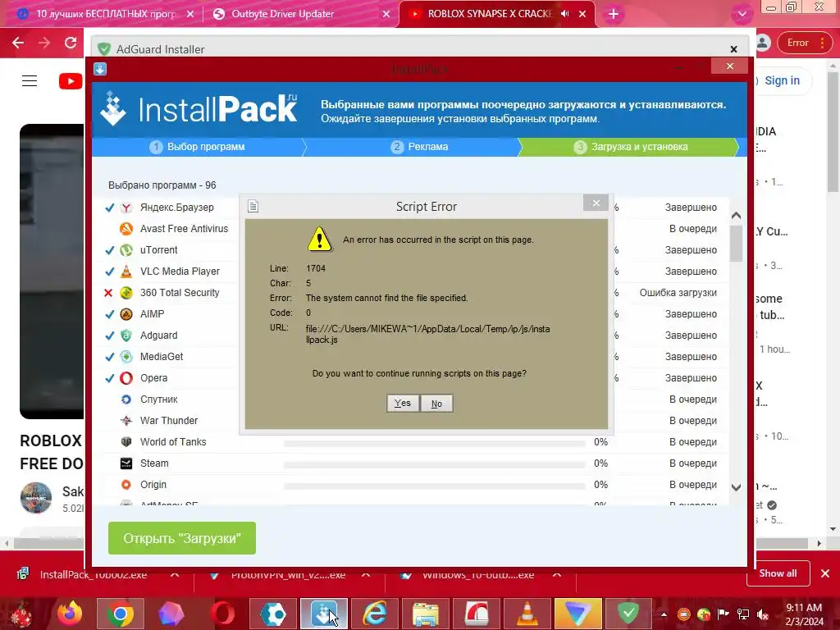Click No in the Script Error dialog
The width and height of the screenshot is (840, 630).
(x=436, y=404)
